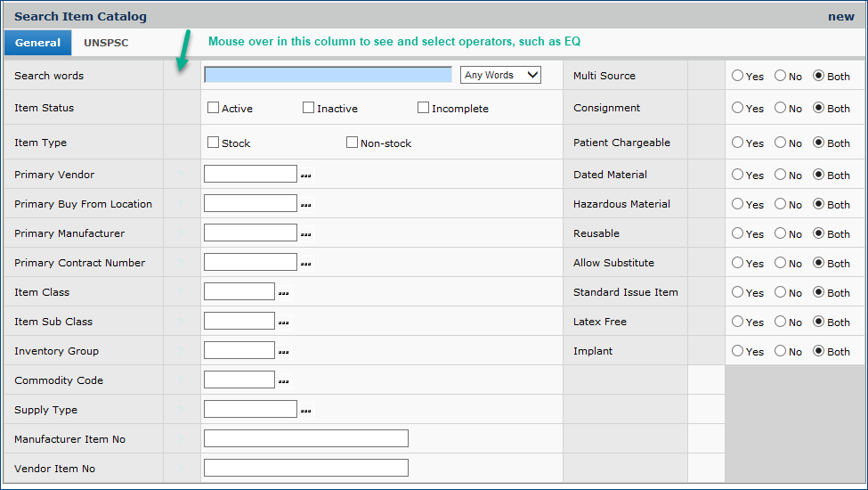This screenshot has width=868, height=490.
Task: Click the new link in header
Action: 840,16
